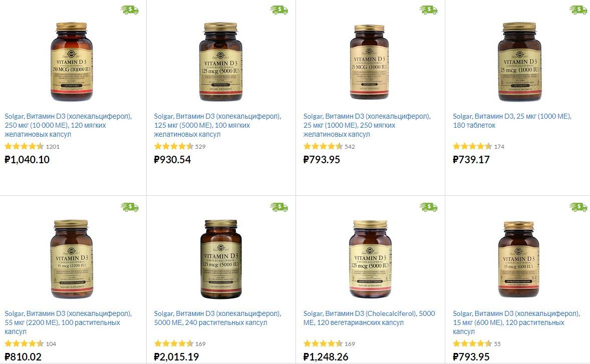Click the 600 IU bottle product image
This screenshot has width=590, height=364.
pos(519,259)
